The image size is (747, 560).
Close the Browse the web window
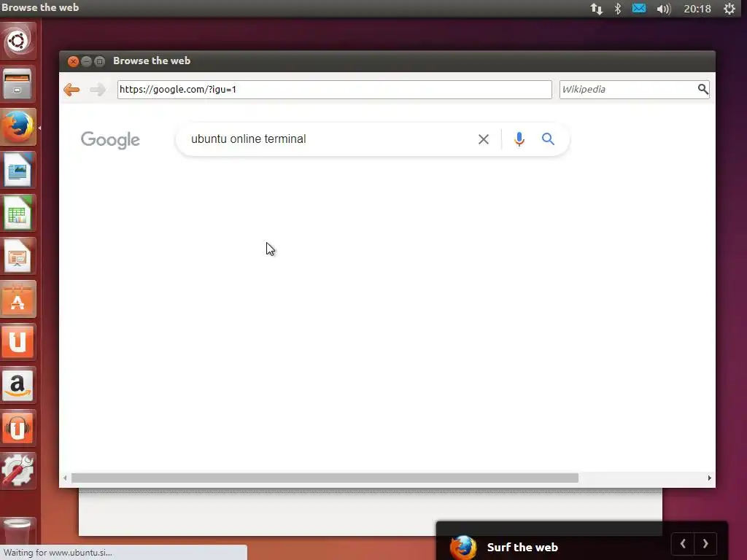coord(73,61)
